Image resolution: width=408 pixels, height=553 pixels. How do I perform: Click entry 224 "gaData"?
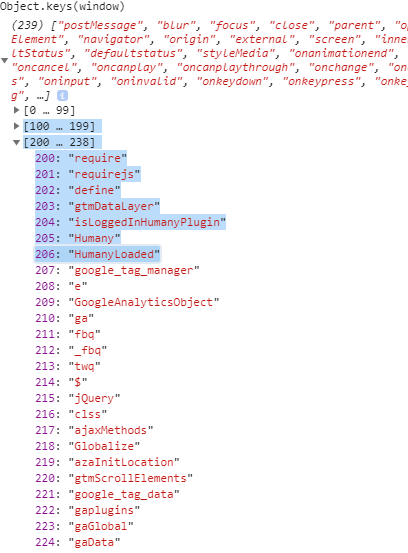tap(78, 542)
